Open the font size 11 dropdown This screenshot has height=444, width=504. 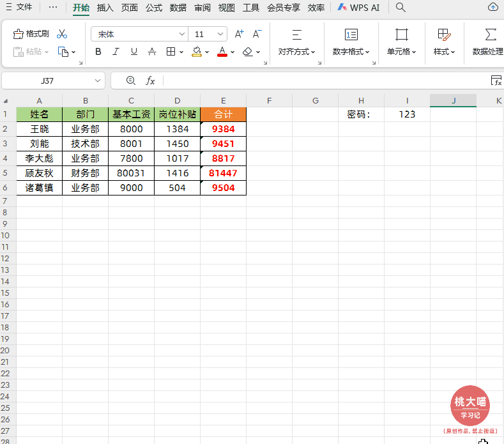tap(220, 34)
